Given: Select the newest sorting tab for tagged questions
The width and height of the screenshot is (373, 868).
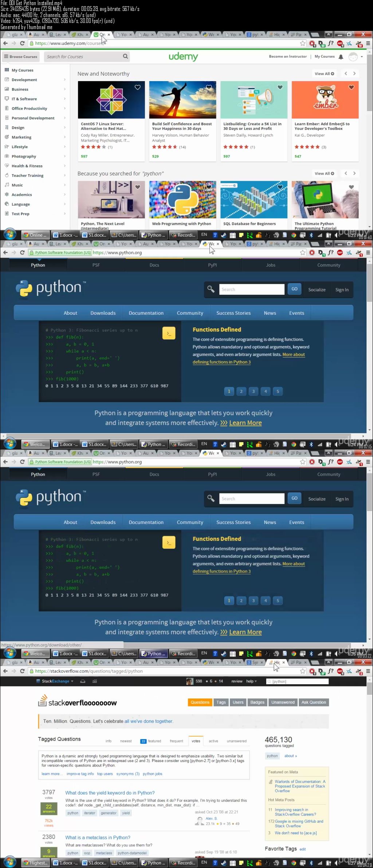Looking at the screenshot, I should pos(126,741).
